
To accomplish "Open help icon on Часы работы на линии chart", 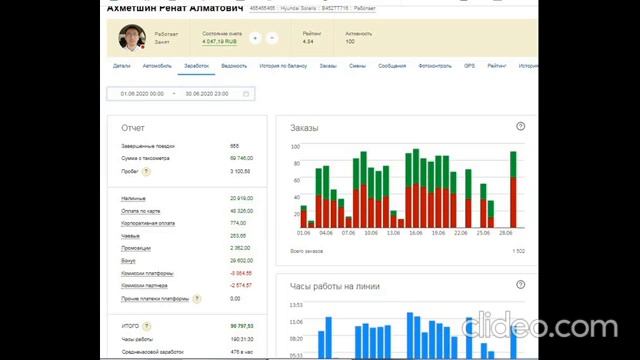I will 520,285.
